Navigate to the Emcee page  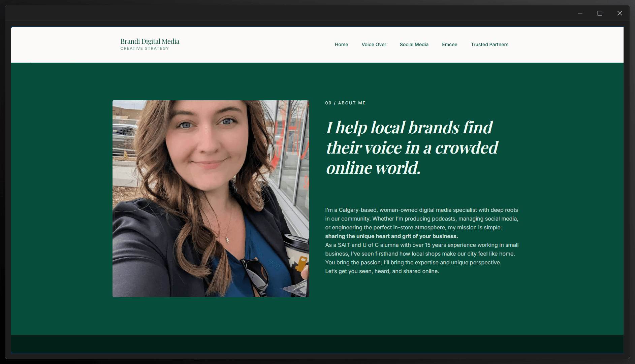click(449, 44)
